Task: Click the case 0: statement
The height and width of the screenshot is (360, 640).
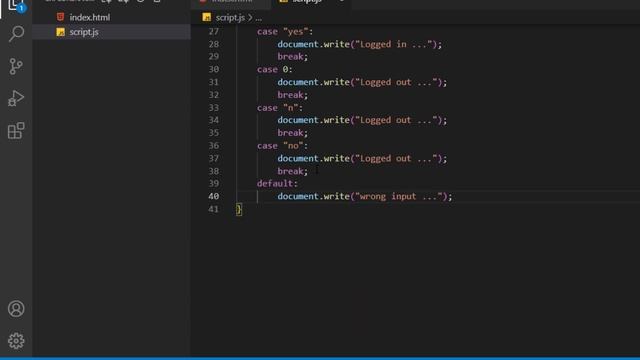Action: tap(275, 69)
